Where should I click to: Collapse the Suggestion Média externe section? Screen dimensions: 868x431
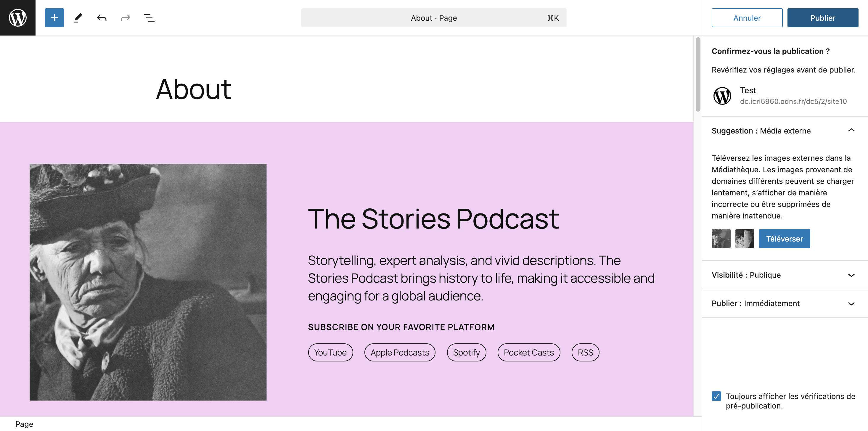pos(851,131)
